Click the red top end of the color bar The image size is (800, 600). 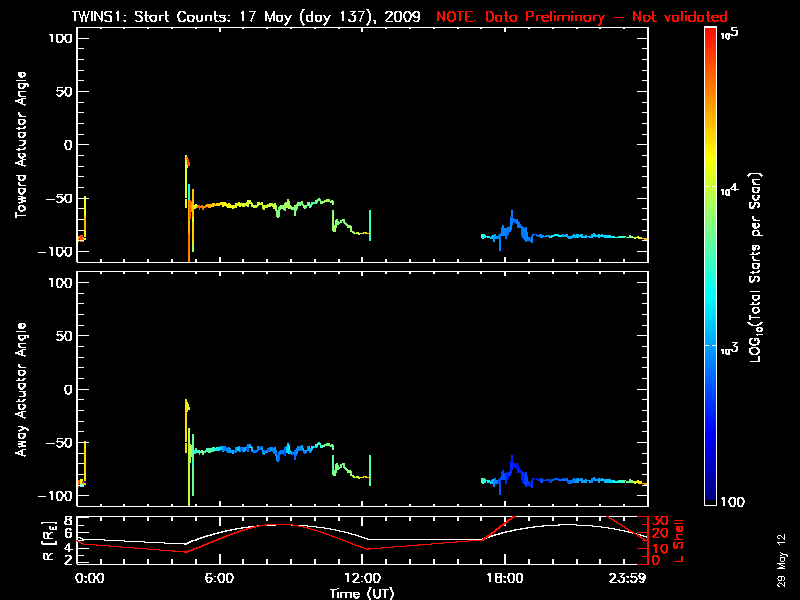coord(710,33)
